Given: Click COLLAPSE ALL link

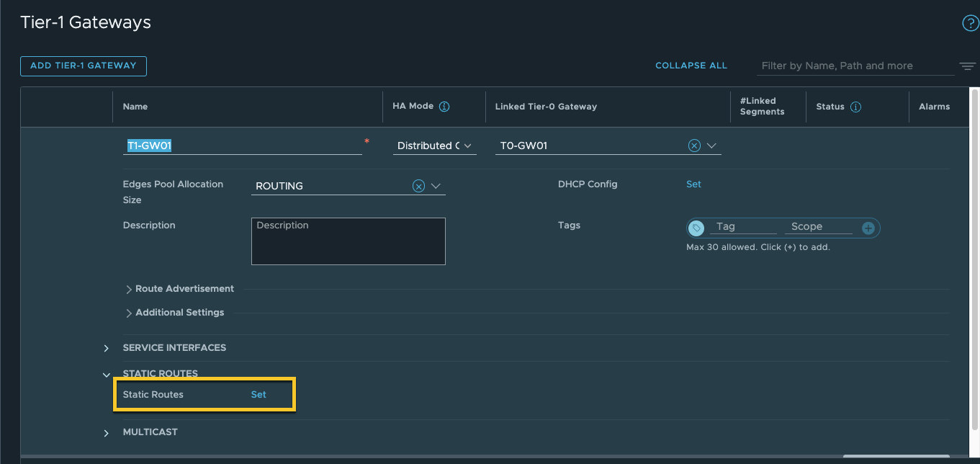Looking at the screenshot, I should click(691, 66).
